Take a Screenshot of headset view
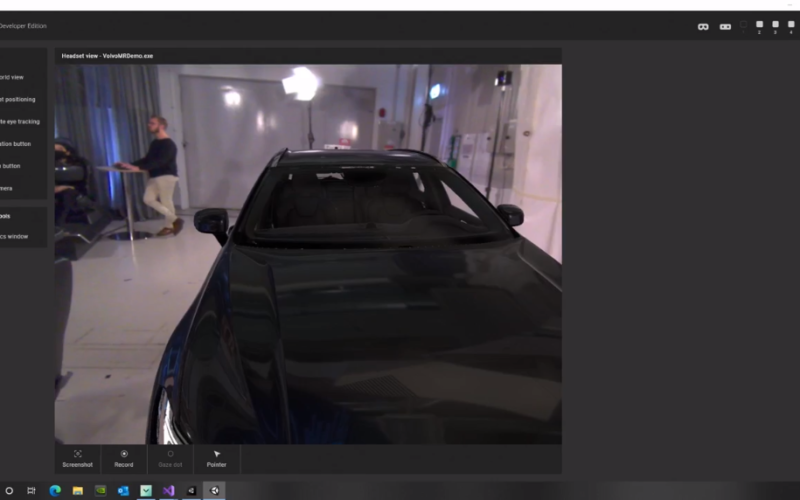The height and width of the screenshot is (500, 800). 77,458
